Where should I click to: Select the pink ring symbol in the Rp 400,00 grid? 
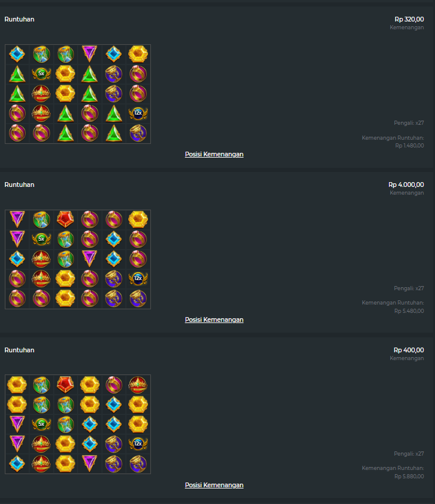coord(114,385)
